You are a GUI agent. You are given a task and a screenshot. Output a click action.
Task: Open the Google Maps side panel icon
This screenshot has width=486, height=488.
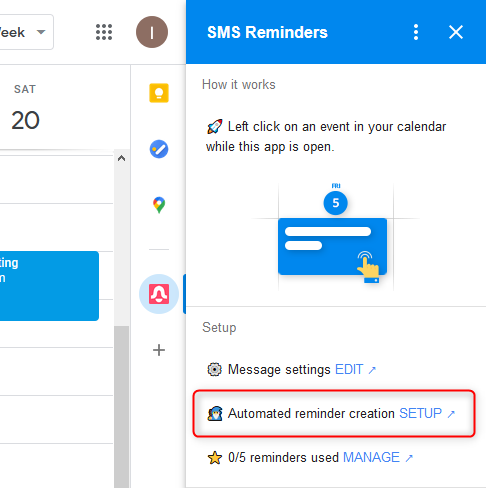159,205
